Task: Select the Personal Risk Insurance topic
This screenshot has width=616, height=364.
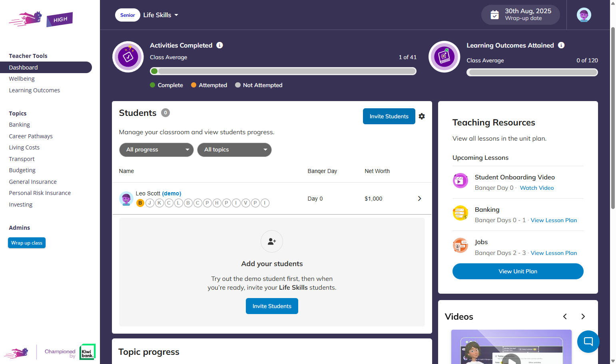Action: point(40,193)
